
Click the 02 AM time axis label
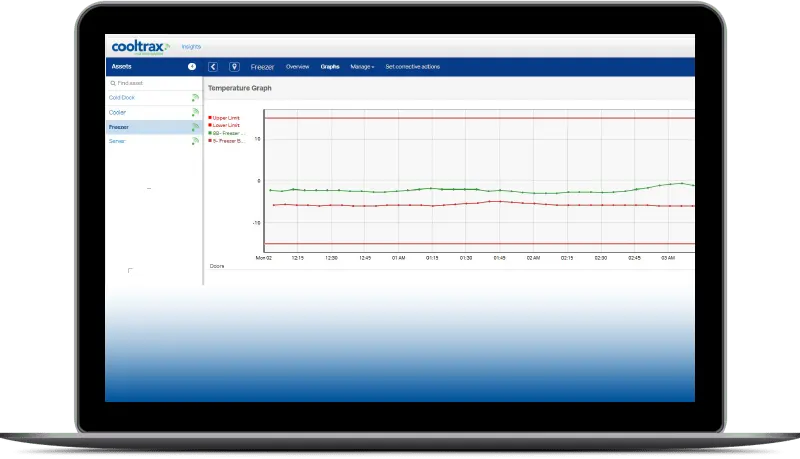533,258
